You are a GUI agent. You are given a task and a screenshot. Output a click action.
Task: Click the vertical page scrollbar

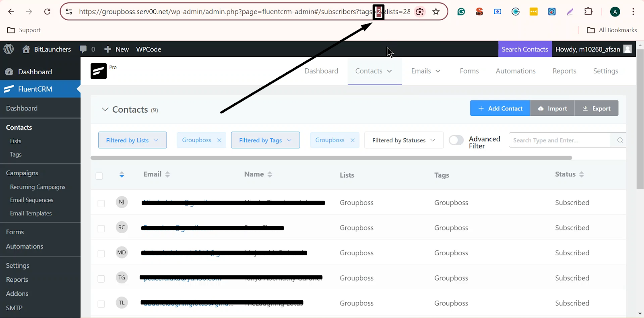pos(640,119)
